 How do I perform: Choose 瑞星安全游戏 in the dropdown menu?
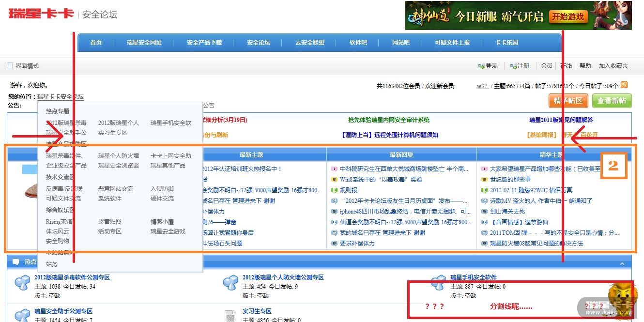click(168, 231)
